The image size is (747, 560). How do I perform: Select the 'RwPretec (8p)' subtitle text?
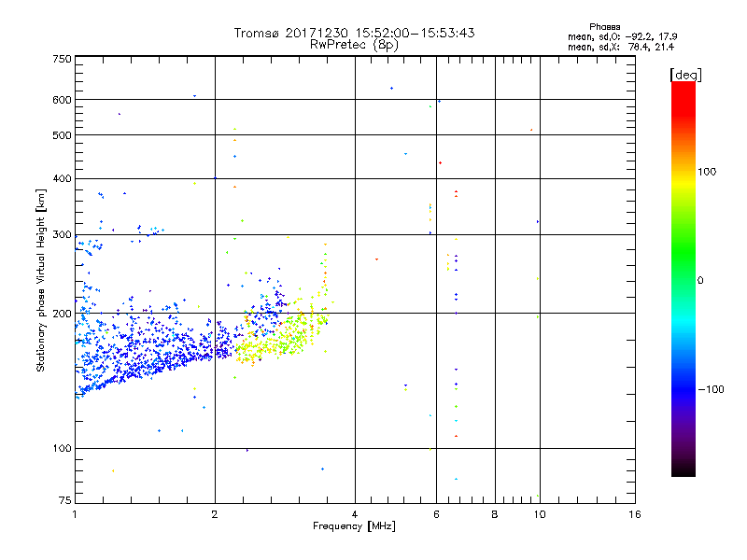tap(354, 45)
